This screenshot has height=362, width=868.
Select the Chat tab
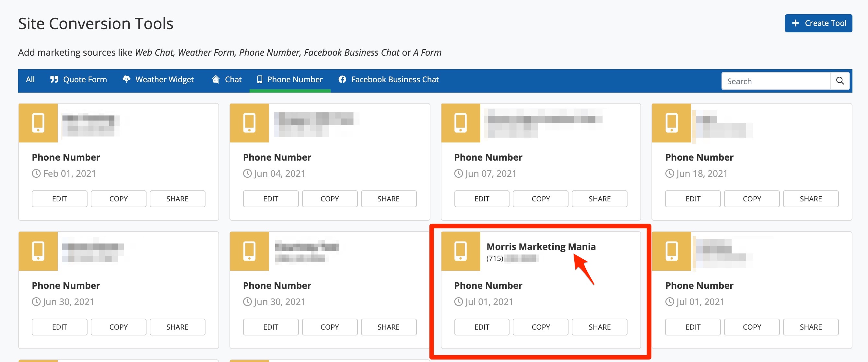tap(227, 79)
